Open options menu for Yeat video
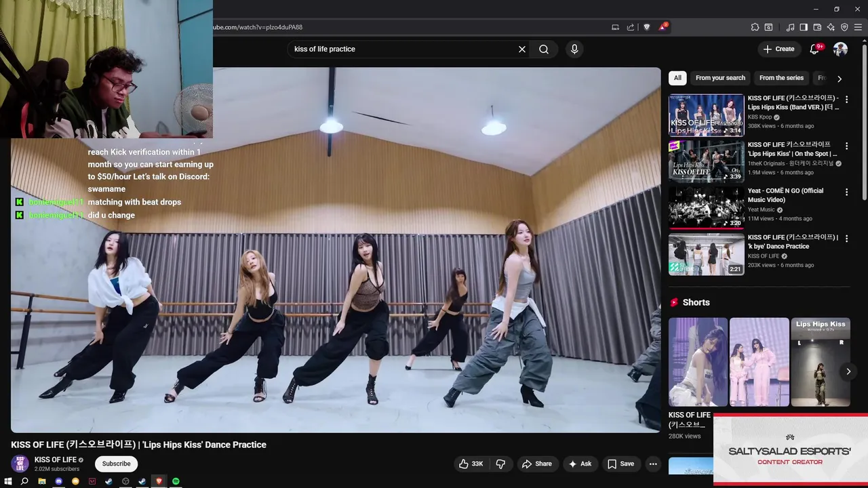The height and width of the screenshot is (488, 868). click(846, 192)
